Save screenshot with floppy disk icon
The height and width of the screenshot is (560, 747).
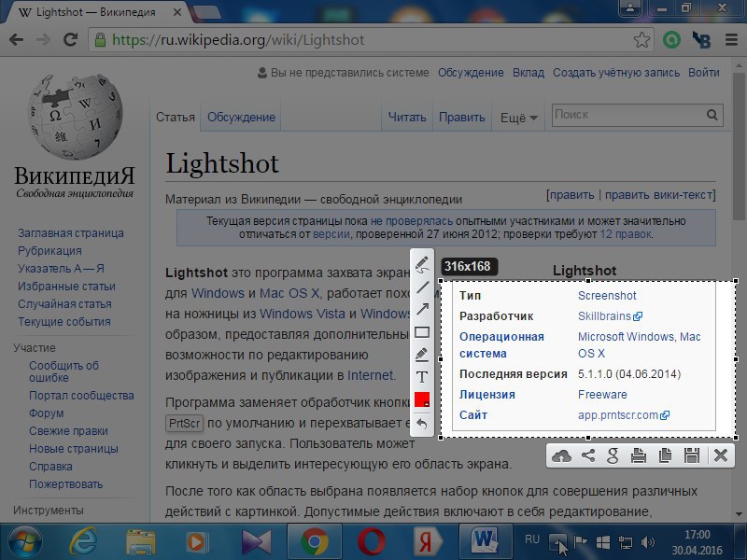[691, 455]
